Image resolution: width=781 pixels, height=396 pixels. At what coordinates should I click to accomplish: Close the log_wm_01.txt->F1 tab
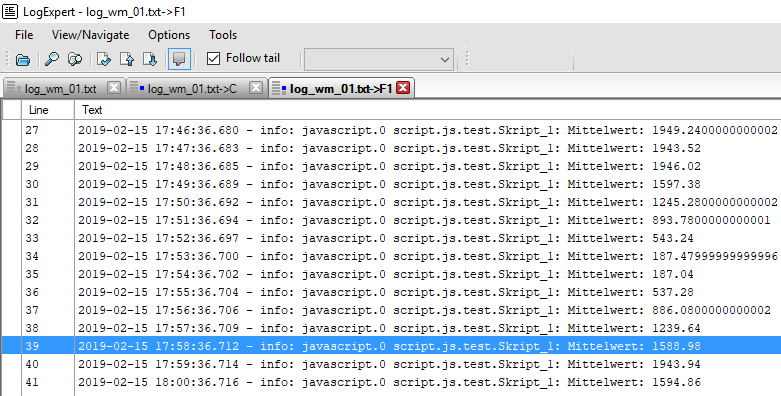[x=403, y=88]
